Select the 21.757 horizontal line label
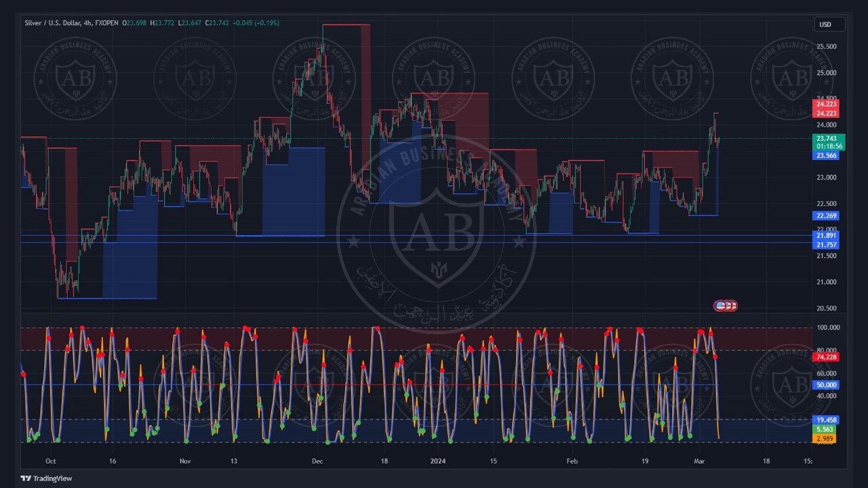This screenshot has width=868, height=488. [x=825, y=245]
